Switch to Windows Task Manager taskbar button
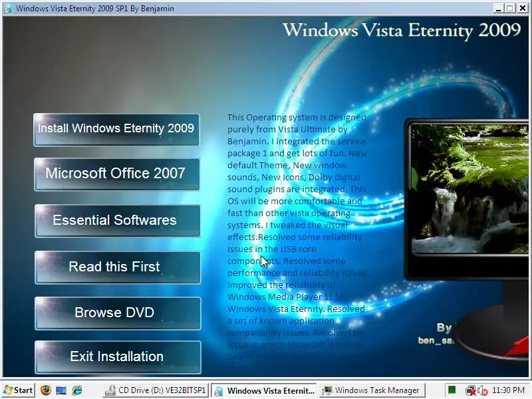 (372, 390)
